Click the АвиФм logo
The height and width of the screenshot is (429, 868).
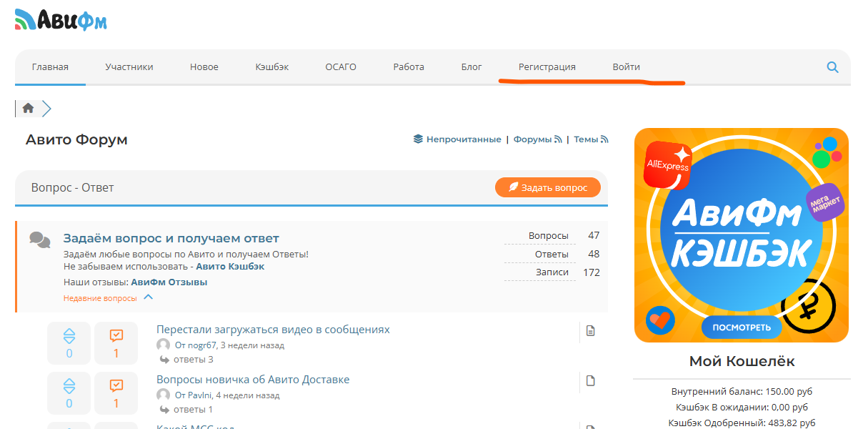[x=61, y=20]
